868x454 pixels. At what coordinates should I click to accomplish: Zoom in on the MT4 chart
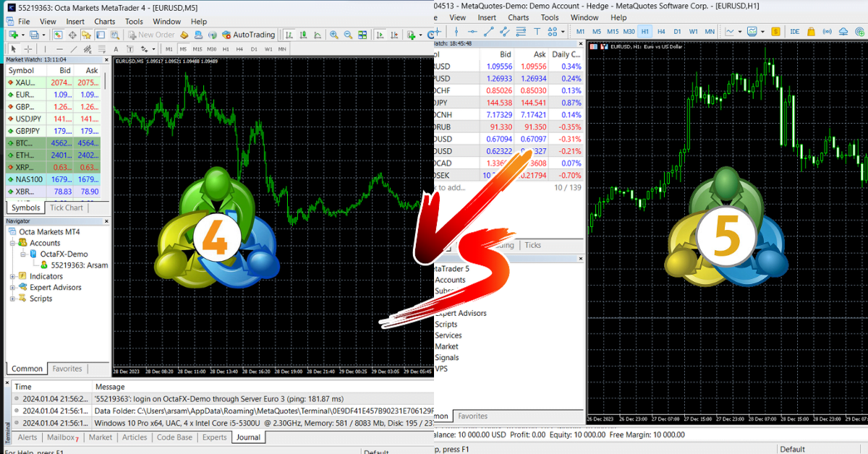[x=334, y=35]
